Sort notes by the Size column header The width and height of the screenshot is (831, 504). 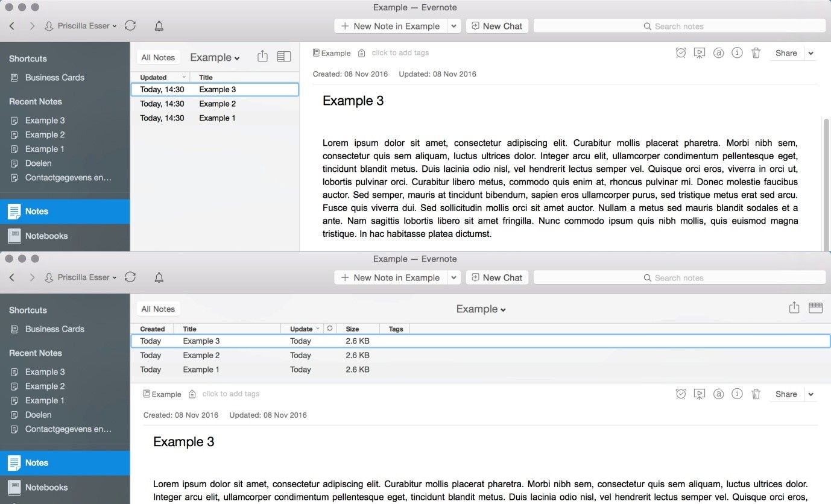[x=352, y=329]
